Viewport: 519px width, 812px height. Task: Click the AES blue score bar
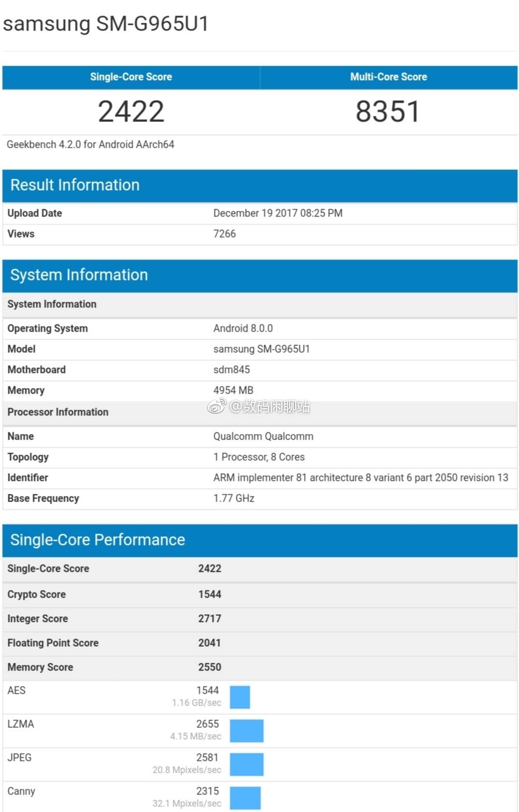[240, 697]
